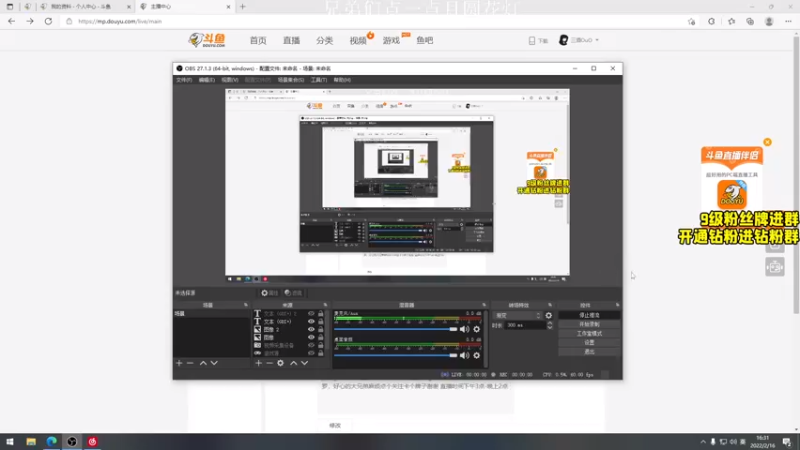Select the 视频采集设备 source row

tap(289, 345)
